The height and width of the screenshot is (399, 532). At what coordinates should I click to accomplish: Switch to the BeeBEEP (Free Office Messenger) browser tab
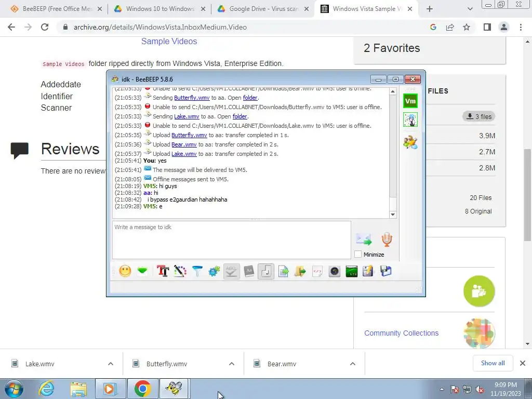(56, 9)
